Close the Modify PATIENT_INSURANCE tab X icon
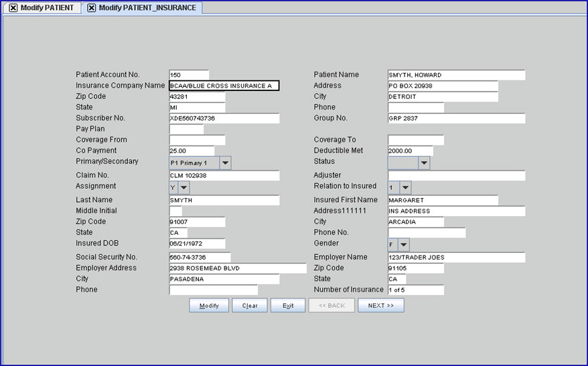Screen dimensions: 588x366 (x=92, y=8)
